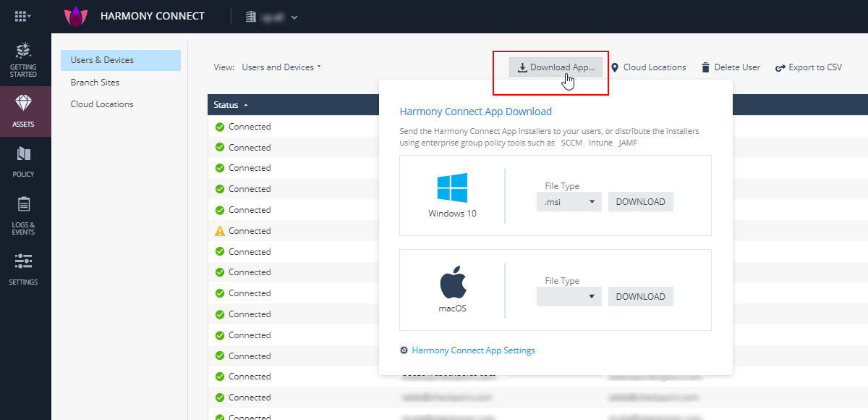Click Export to CSV

click(809, 67)
